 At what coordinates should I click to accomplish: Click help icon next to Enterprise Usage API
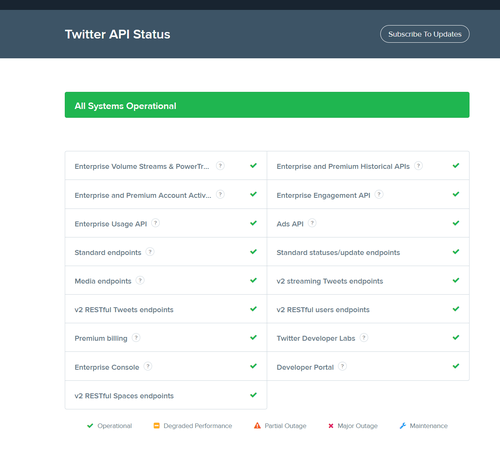pyautogui.click(x=155, y=223)
